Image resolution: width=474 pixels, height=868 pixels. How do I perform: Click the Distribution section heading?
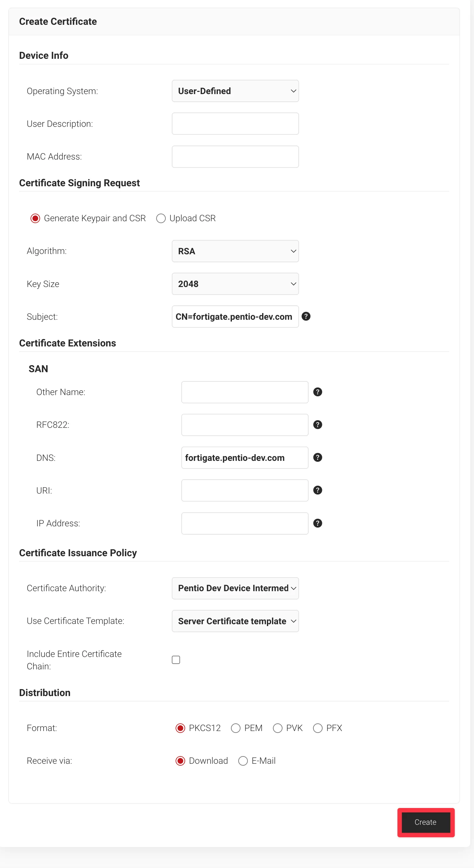point(45,693)
